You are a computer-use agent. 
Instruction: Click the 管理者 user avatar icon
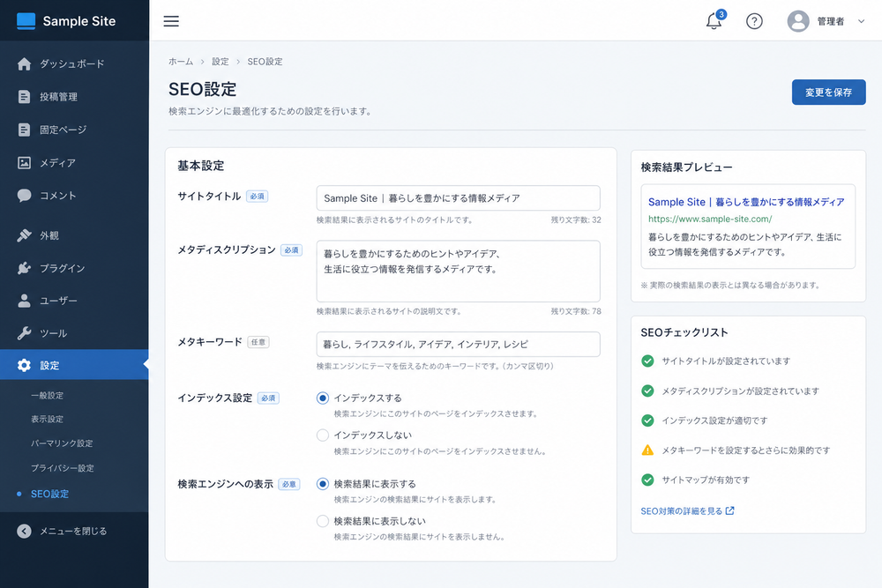(x=797, y=21)
